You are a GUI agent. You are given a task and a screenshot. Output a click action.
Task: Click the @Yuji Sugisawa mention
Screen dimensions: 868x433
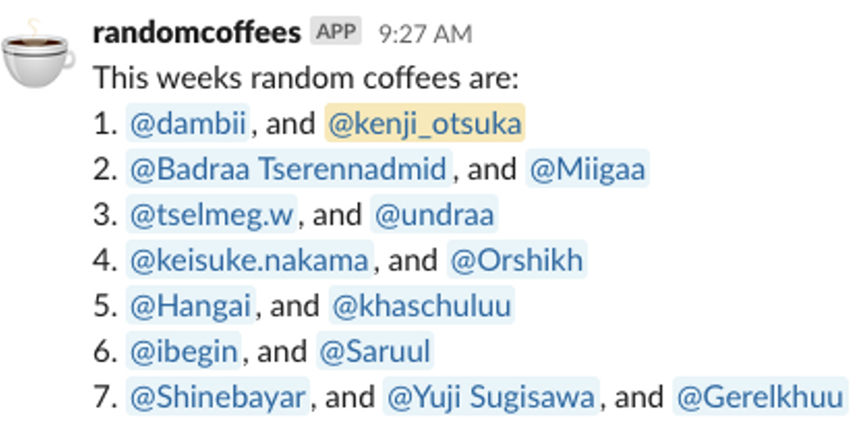[x=491, y=397]
